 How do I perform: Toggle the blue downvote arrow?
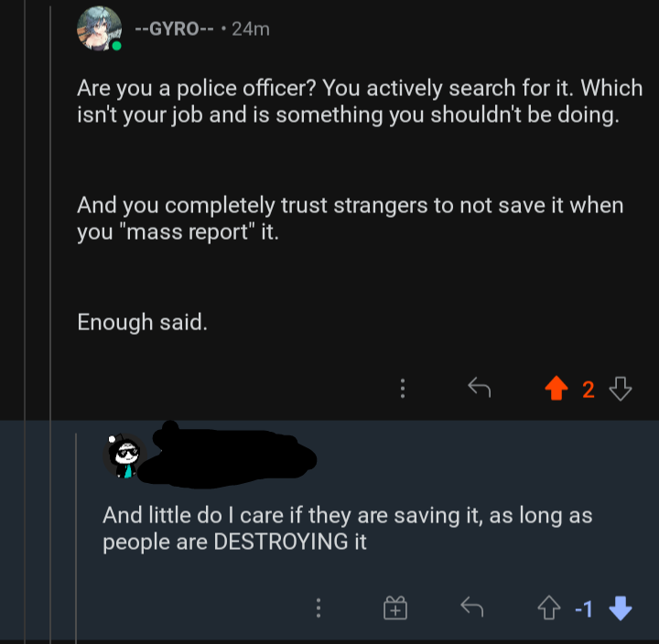coord(620,607)
